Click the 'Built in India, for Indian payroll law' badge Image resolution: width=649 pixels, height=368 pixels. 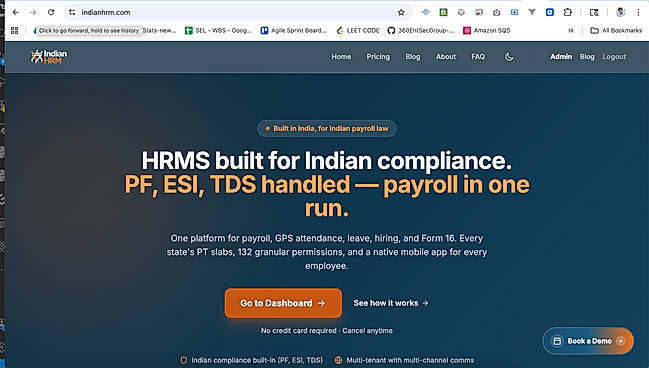pyautogui.click(x=327, y=128)
